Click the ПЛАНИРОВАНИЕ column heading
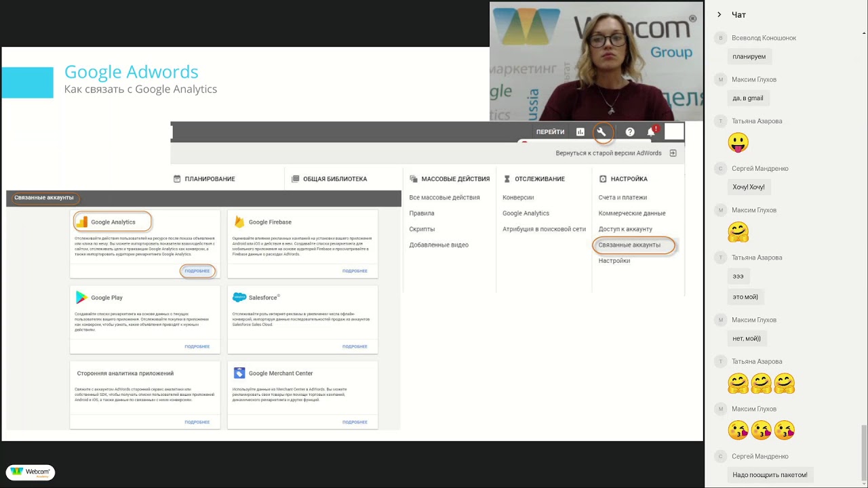 click(x=210, y=179)
